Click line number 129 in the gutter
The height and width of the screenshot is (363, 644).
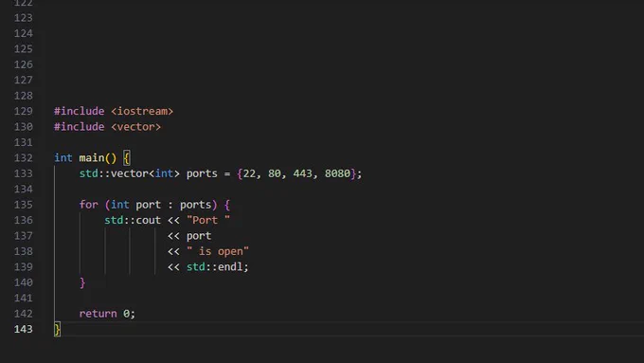24,111
